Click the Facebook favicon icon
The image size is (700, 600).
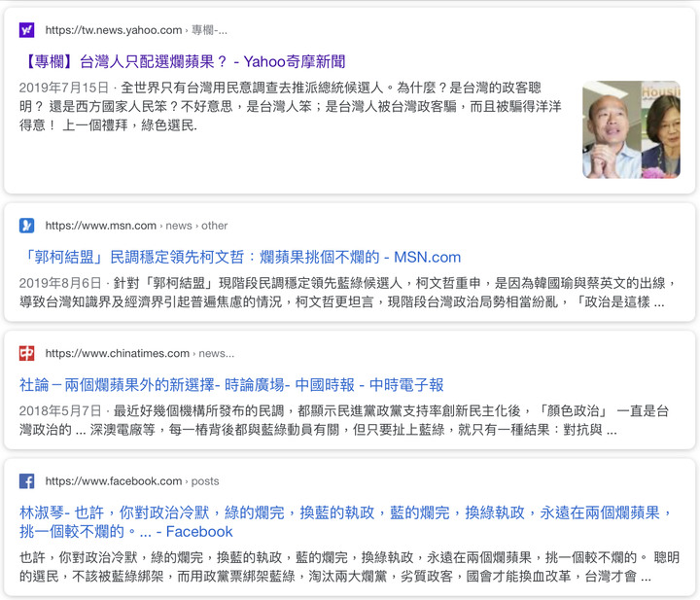[x=27, y=481]
